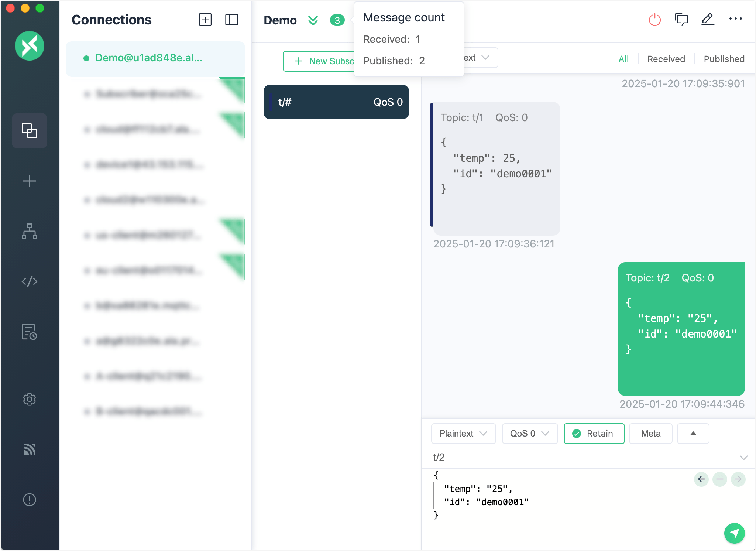Collapse the connections list panel icon
The height and width of the screenshot is (551, 756).
[x=232, y=20]
